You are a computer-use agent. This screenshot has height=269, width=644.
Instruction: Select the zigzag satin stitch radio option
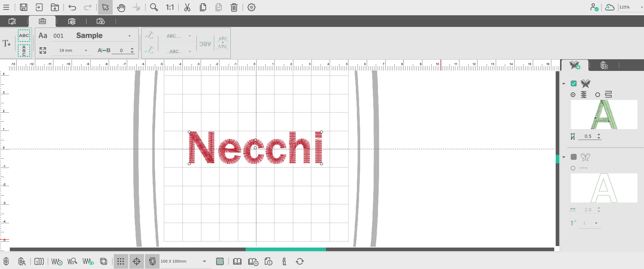coord(573,95)
